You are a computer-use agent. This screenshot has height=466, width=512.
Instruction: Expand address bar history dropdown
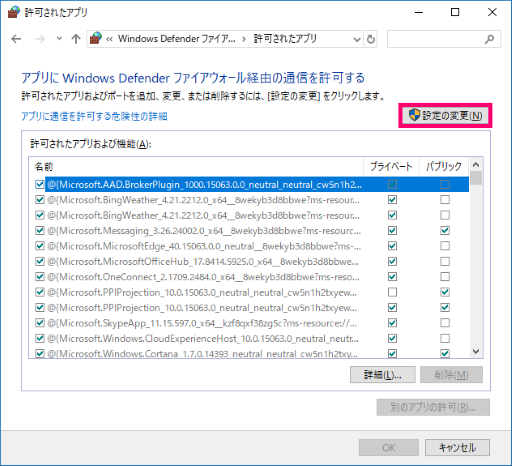pos(357,39)
